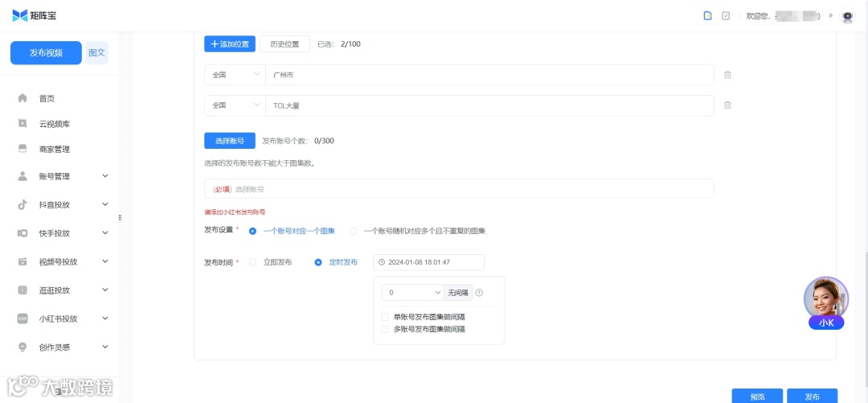Screen dimensions: 868x403
Task: Open the blue document icon in header
Action: [x=707, y=16]
